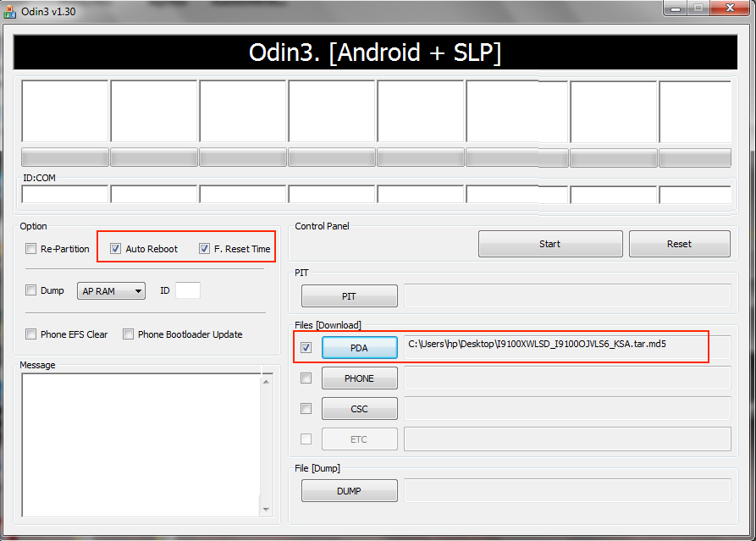Click the PIT button
This screenshot has height=541, width=756.
(350, 296)
